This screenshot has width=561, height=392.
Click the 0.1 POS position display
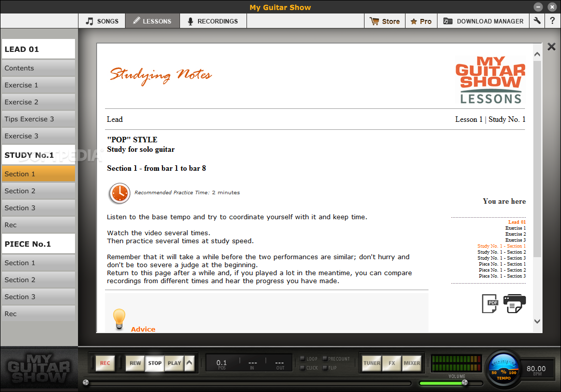pos(221,364)
